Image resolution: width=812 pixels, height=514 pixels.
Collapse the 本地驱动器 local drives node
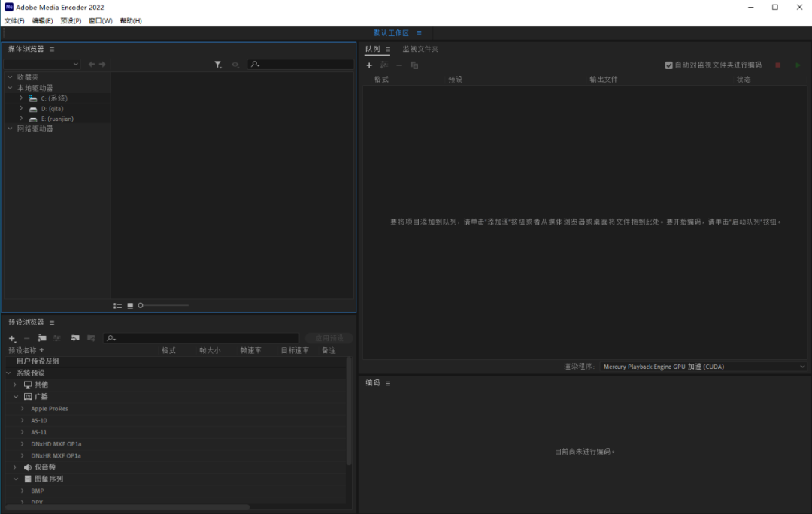[x=10, y=88]
